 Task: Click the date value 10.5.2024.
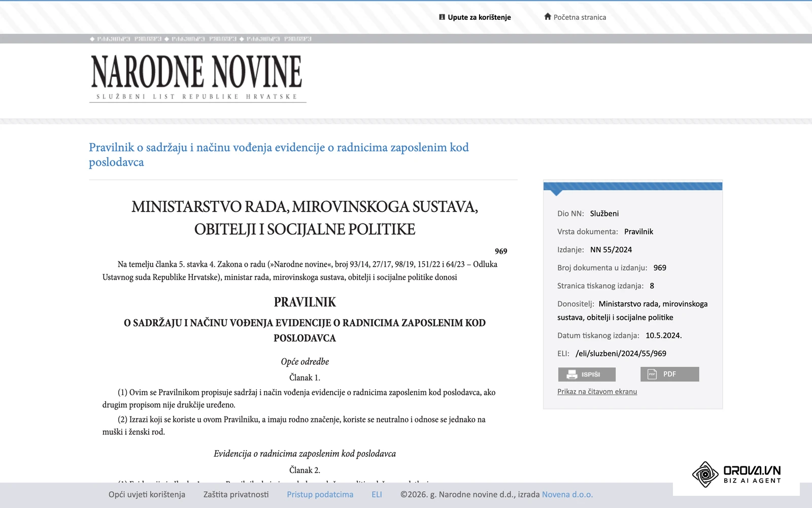(663, 335)
